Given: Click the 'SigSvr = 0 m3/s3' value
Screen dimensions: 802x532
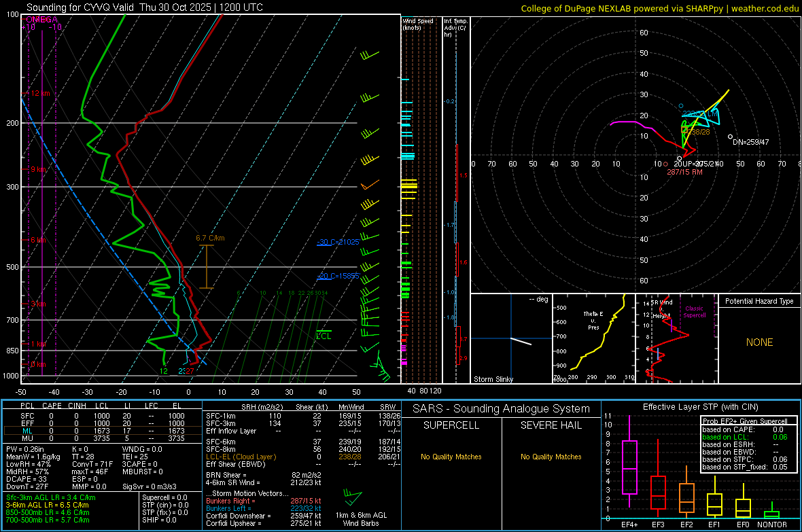Looking at the screenshot, I should point(150,486).
